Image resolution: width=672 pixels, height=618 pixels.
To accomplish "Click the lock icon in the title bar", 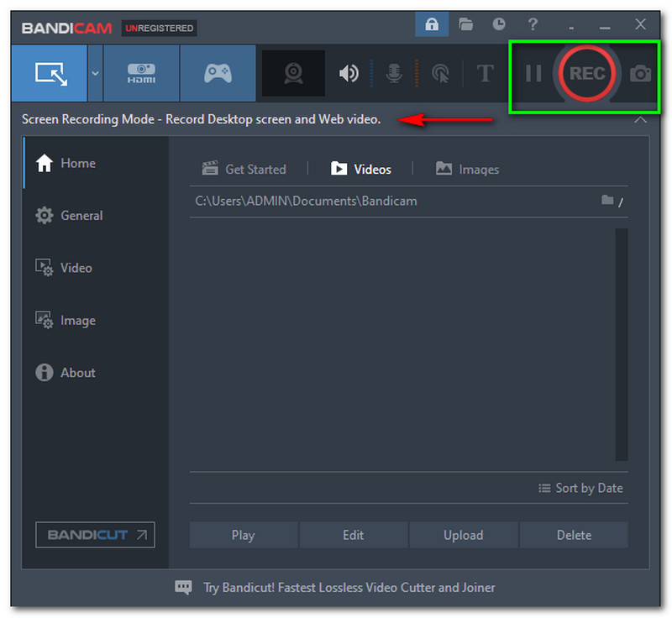I will (431, 24).
